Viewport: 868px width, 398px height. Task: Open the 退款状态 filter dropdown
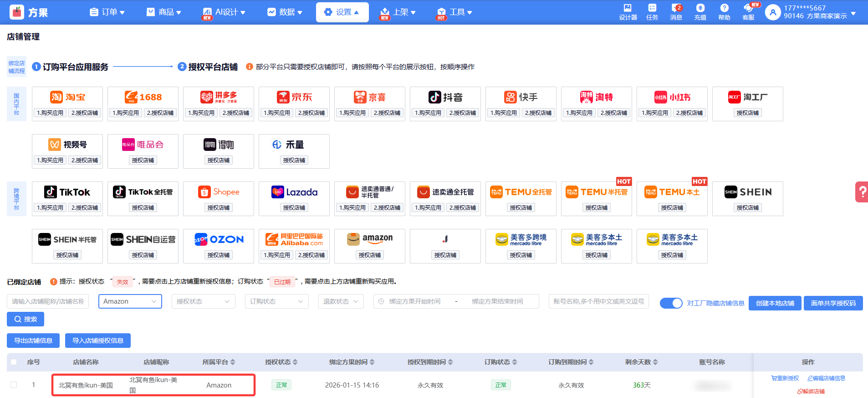click(341, 301)
